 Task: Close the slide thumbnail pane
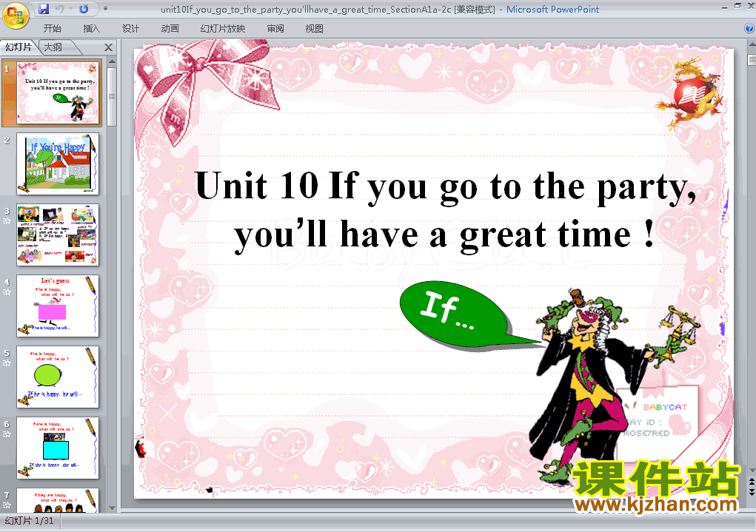click(x=109, y=47)
